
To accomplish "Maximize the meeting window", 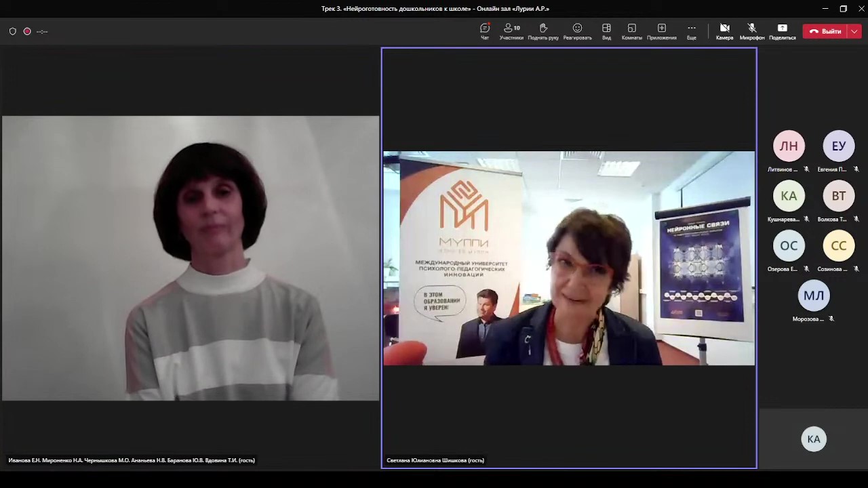I will 844,9.
